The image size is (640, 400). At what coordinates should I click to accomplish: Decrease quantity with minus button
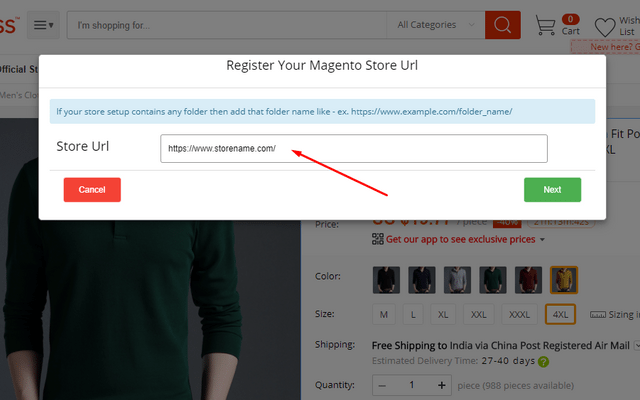click(382, 385)
